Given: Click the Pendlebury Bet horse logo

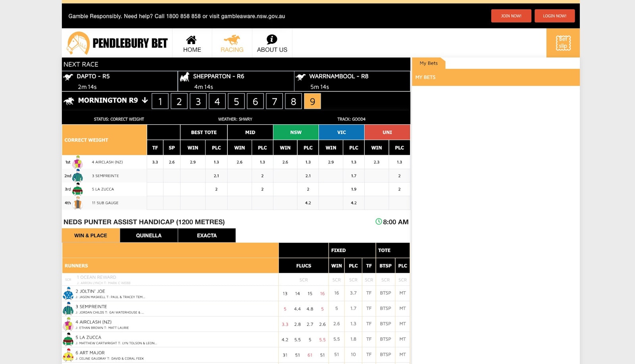Looking at the screenshot, I should pos(78,43).
